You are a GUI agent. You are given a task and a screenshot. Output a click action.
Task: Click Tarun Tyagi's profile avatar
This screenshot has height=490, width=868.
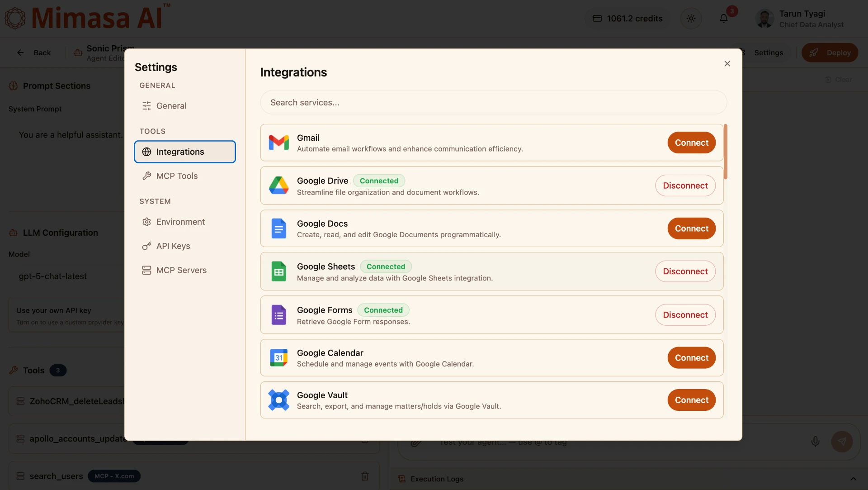pyautogui.click(x=764, y=19)
